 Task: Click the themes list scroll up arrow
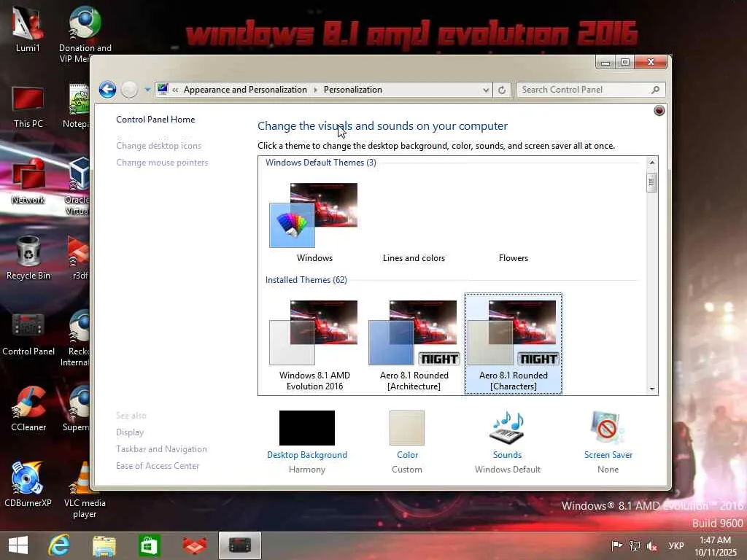pos(652,163)
